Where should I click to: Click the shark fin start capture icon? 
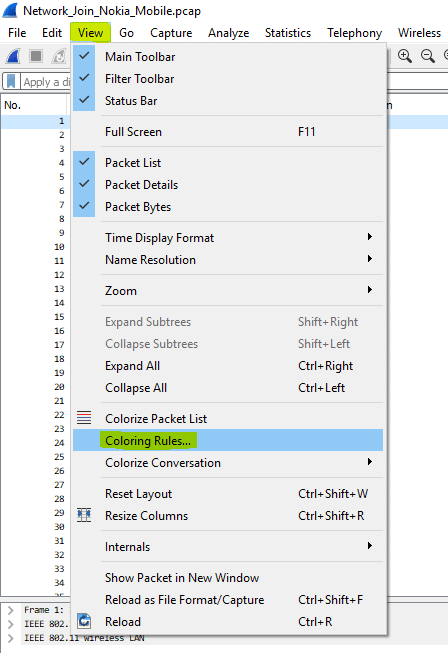[13, 56]
